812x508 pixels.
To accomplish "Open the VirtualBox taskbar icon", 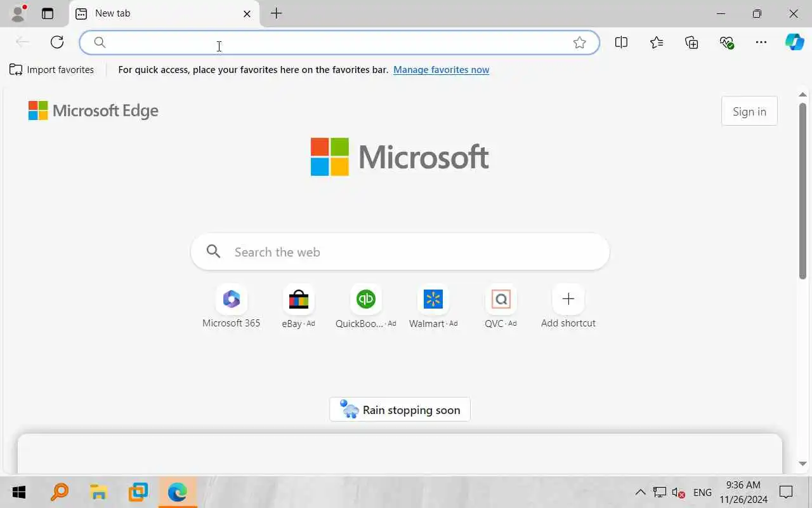I will coord(138,492).
